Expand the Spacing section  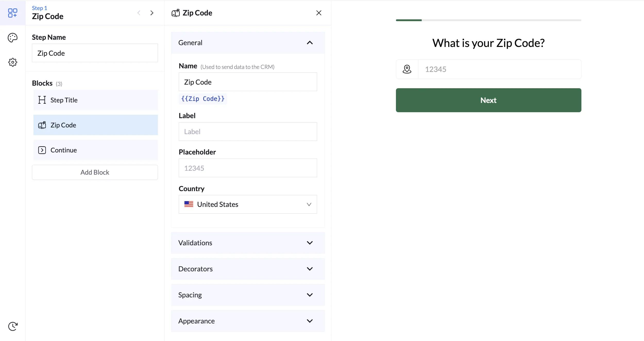[x=248, y=295]
